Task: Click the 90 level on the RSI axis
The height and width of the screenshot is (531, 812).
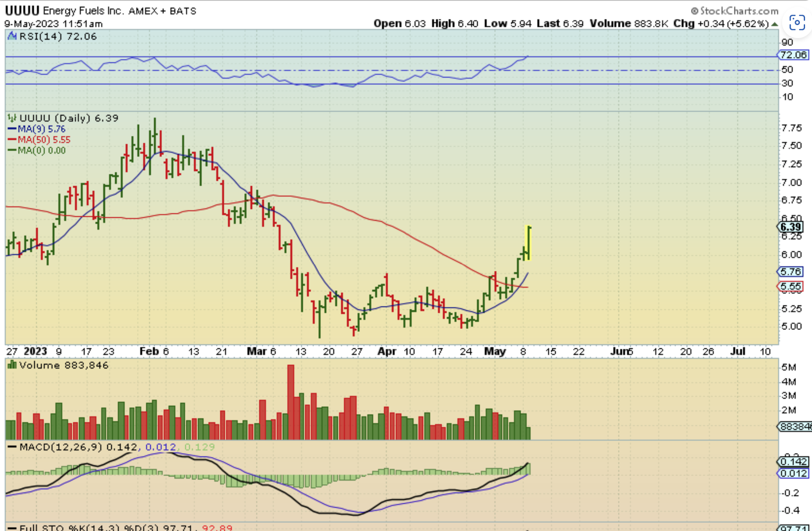Action: point(787,42)
